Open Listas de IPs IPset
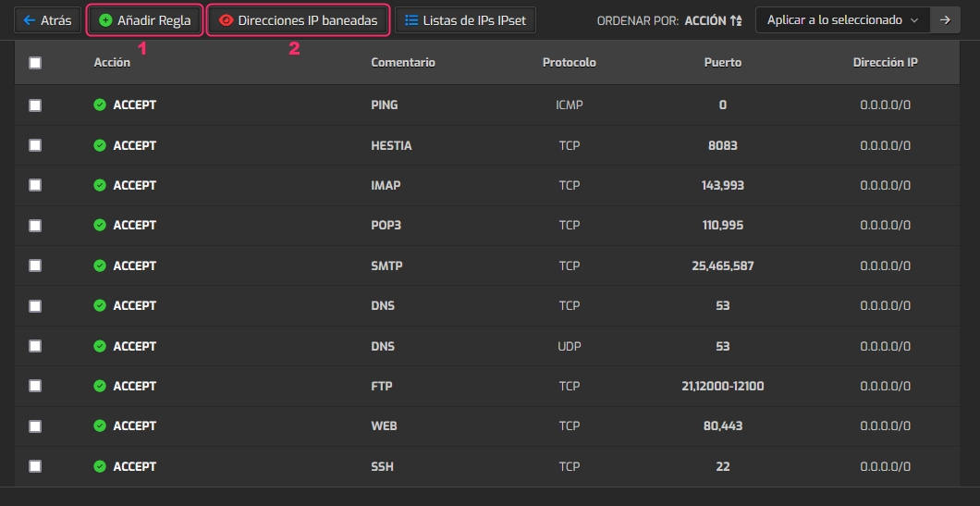The width and height of the screenshot is (980, 506). coord(465,20)
